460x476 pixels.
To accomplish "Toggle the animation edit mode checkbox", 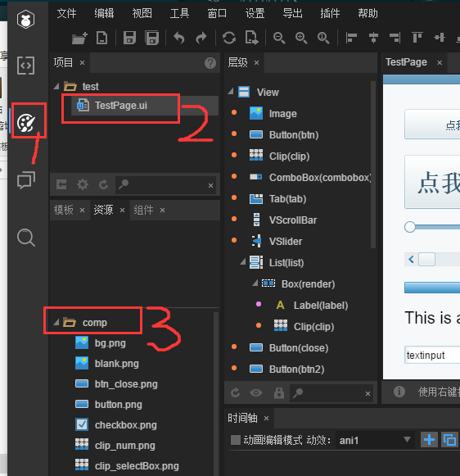I will tap(236, 440).
